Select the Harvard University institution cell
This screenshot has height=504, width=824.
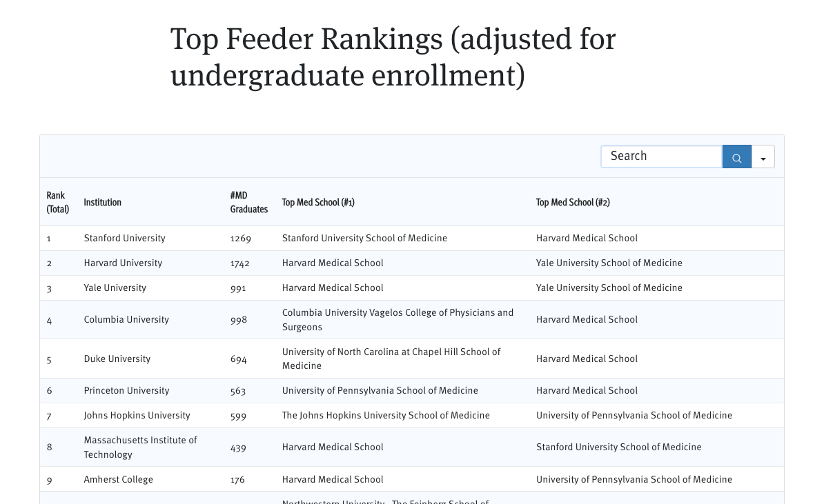(x=123, y=263)
